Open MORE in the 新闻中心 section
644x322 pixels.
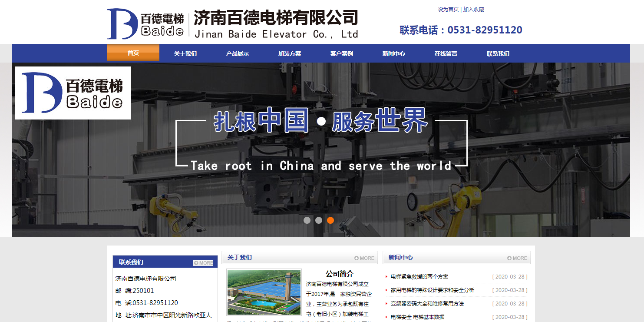pyautogui.click(x=517, y=258)
